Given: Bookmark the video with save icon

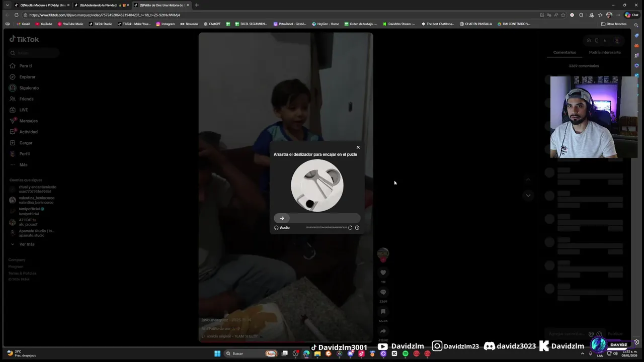Looking at the screenshot, I should tap(383, 312).
